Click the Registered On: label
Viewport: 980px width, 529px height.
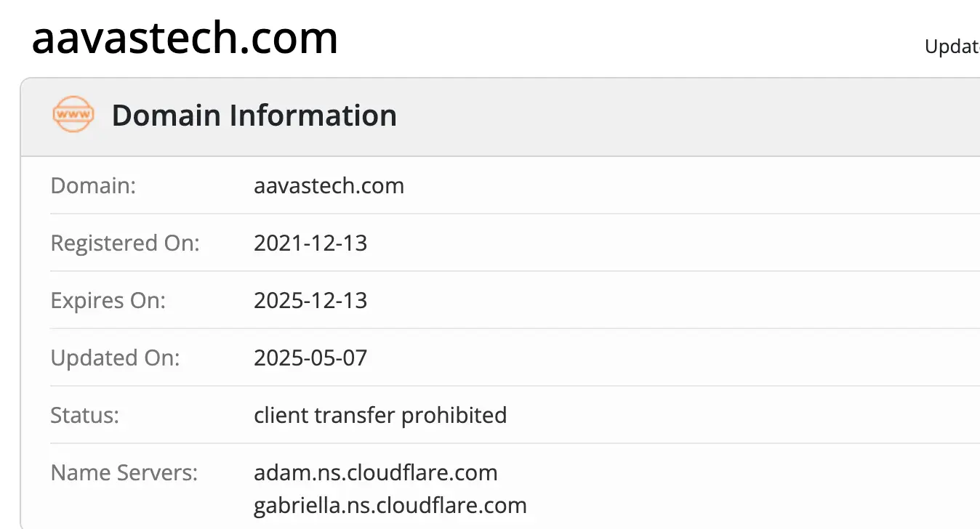pyautogui.click(x=124, y=243)
